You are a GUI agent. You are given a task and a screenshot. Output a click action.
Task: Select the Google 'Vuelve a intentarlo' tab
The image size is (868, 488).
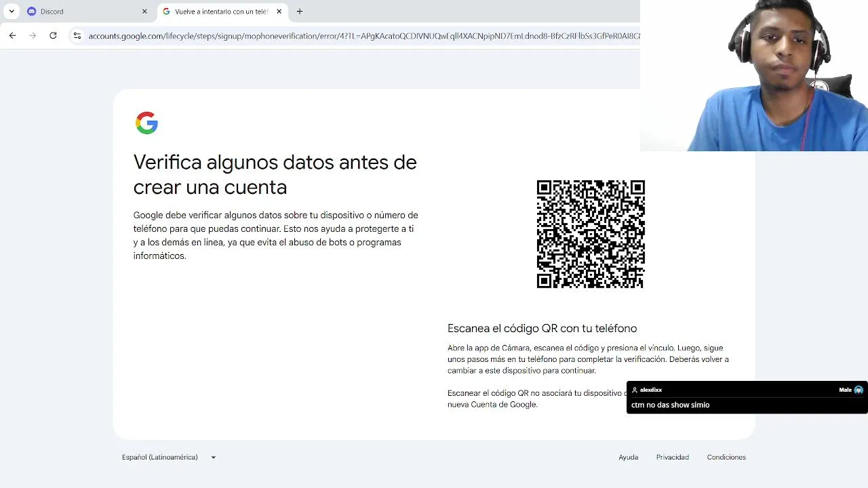point(222,12)
